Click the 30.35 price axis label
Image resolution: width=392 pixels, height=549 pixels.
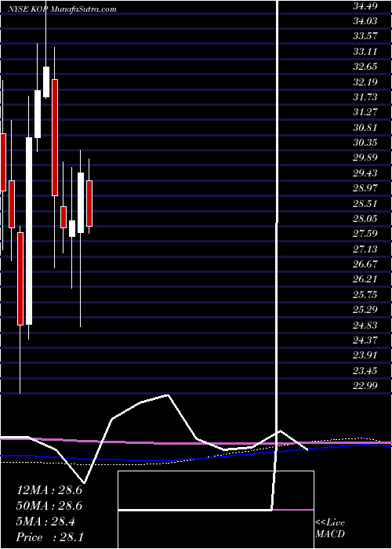coord(365,143)
